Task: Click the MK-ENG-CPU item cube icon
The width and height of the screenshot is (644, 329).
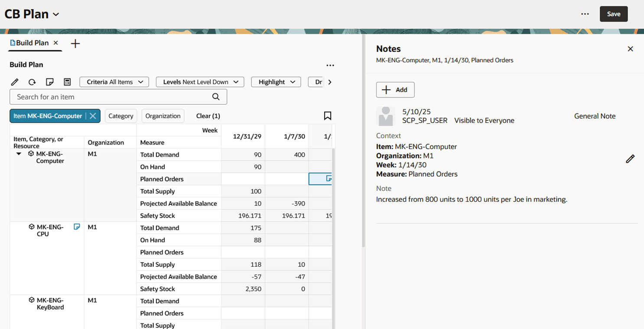Action: pyautogui.click(x=32, y=227)
